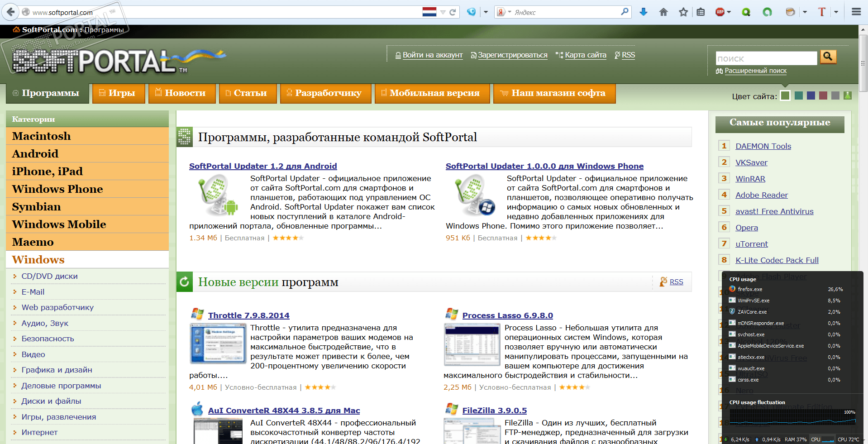Click the green circular ring extension icon
Viewport: 868px width, 444px height.
767,12
